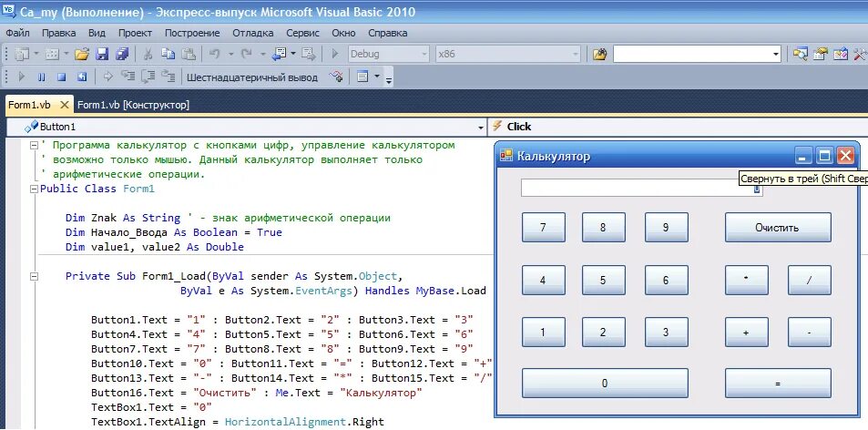Click the calculator digit 9 button
Screen dimensions: 868x430
click(667, 228)
